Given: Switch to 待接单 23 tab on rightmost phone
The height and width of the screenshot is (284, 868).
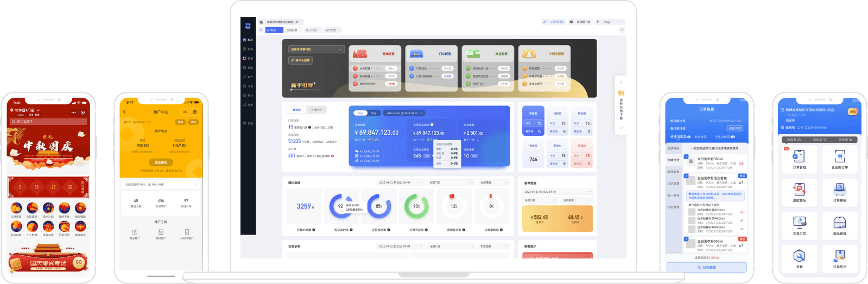Looking at the screenshot, I should (794, 140).
